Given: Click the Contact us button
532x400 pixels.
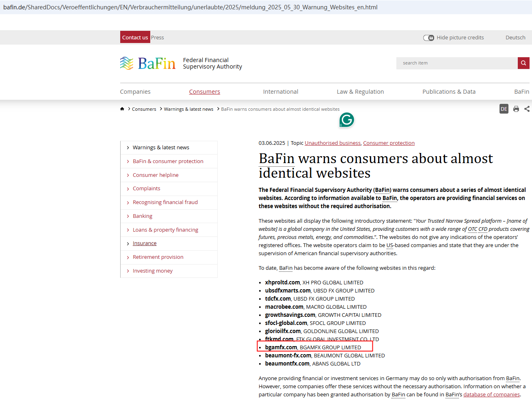Looking at the screenshot, I should (135, 37).
